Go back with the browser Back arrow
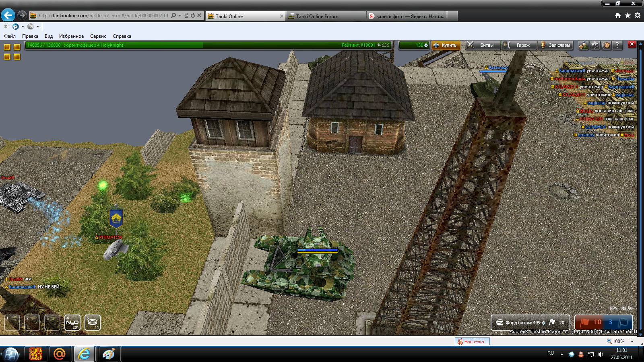 8,15
